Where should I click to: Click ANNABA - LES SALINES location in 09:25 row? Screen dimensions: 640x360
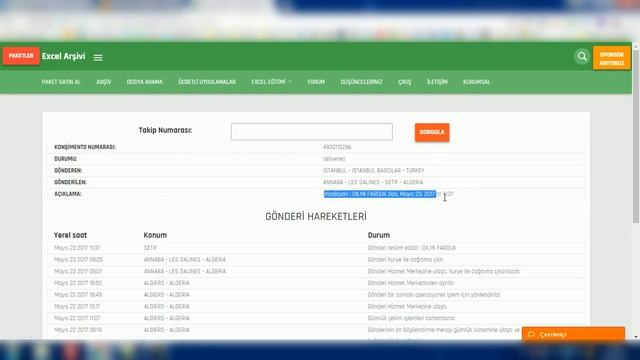185,260
